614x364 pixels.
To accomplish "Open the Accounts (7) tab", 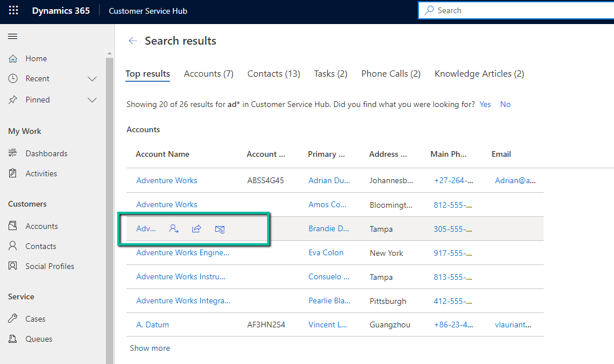I will 208,74.
